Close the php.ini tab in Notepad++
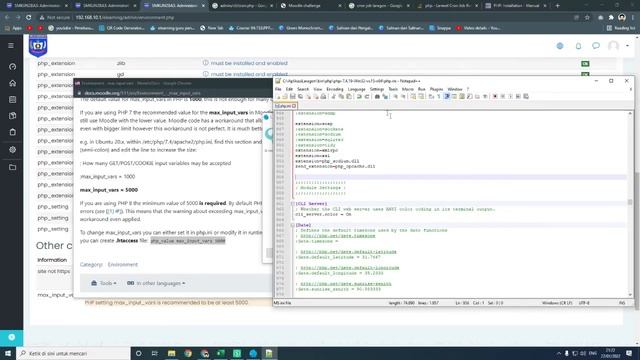 pyautogui.click(x=294, y=106)
